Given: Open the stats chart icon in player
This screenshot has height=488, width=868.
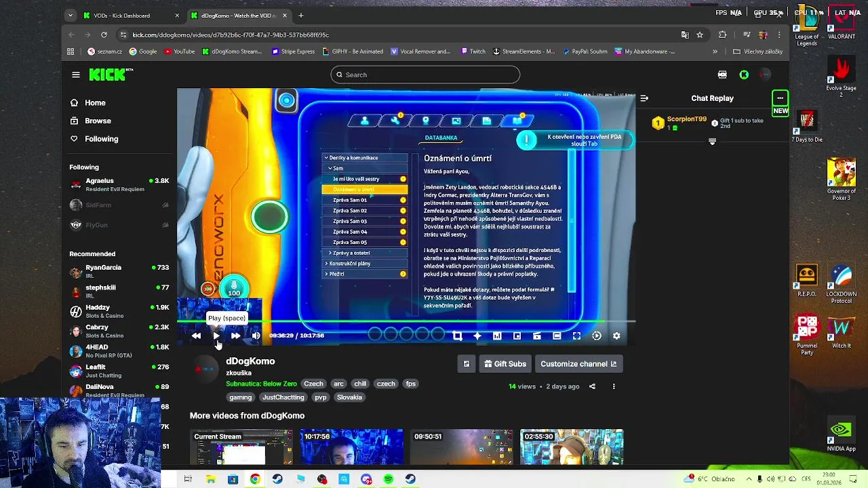Looking at the screenshot, I should 497,335.
